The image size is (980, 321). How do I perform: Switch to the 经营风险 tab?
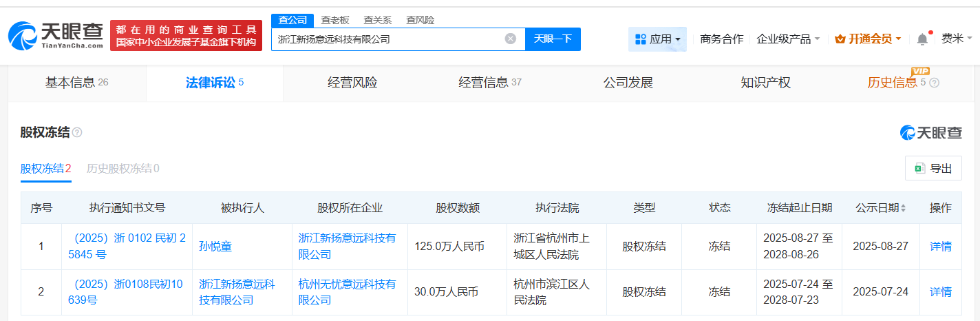coord(352,83)
